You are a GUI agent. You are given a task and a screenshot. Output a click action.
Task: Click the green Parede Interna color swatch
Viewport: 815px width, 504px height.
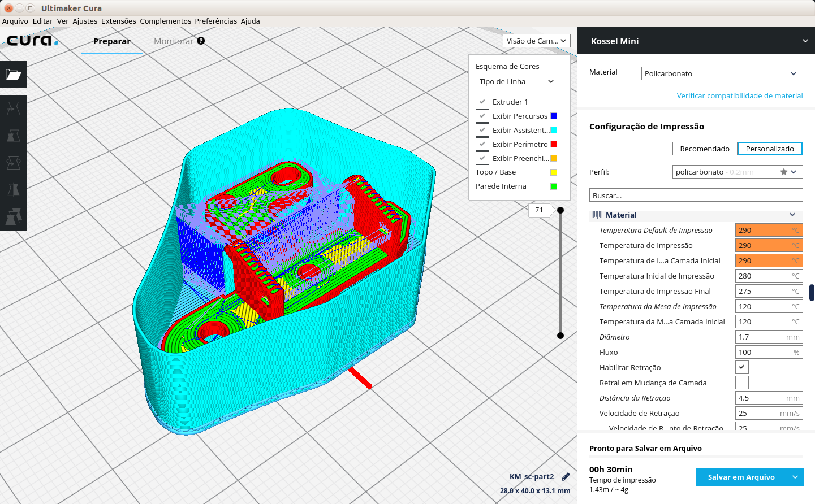[554, 186]
